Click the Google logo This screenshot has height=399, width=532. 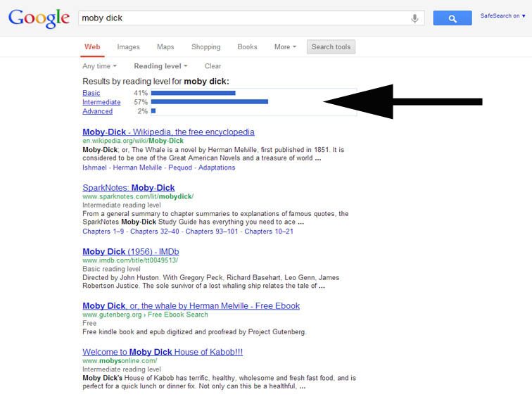tap(39, 18)
